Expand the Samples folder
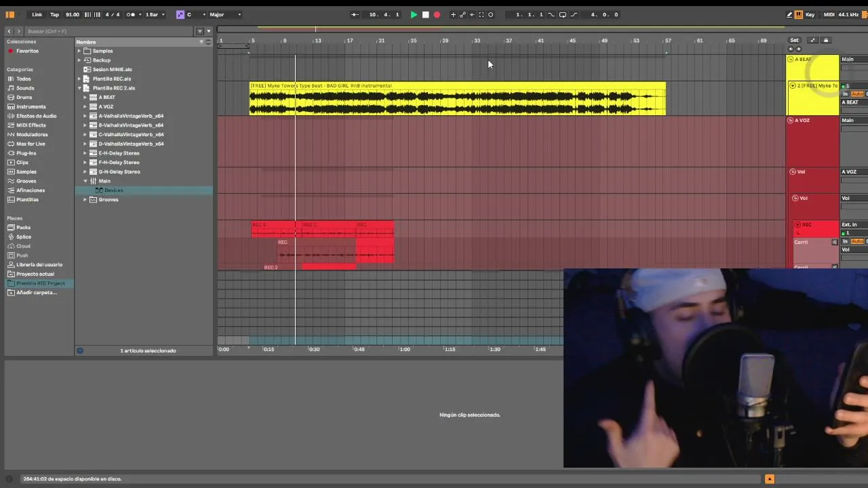Image resolution: width=868 pixels, height=488 pixels. [79, 51]
